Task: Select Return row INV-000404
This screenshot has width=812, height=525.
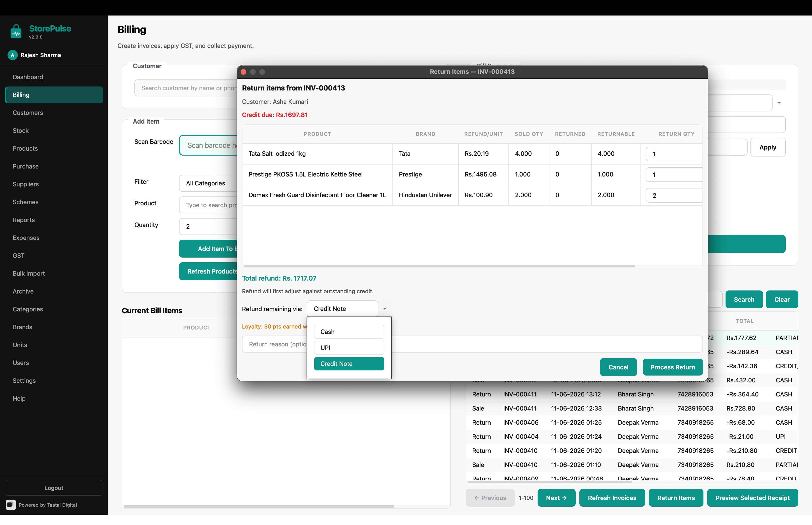Action: [x=632, y=437]
